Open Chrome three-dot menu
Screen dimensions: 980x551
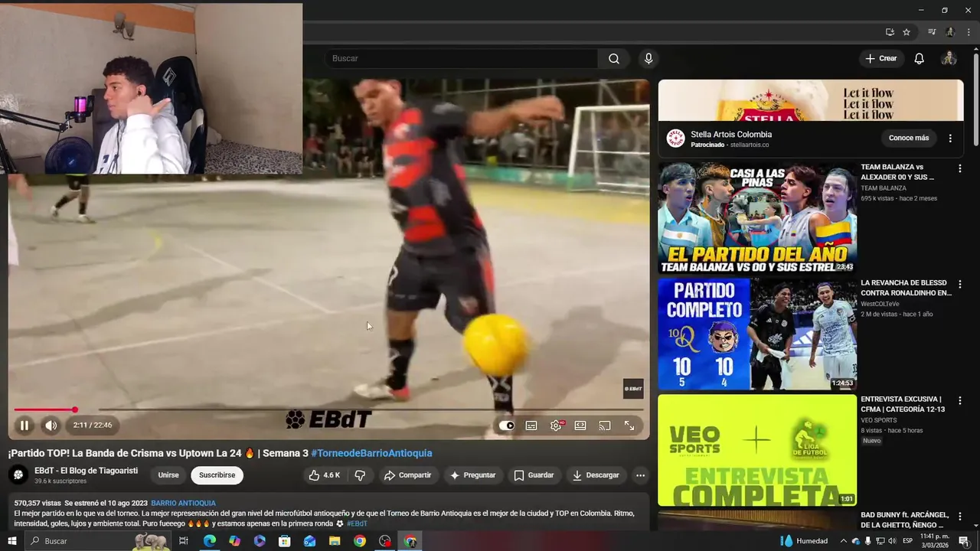pos(969,32)
